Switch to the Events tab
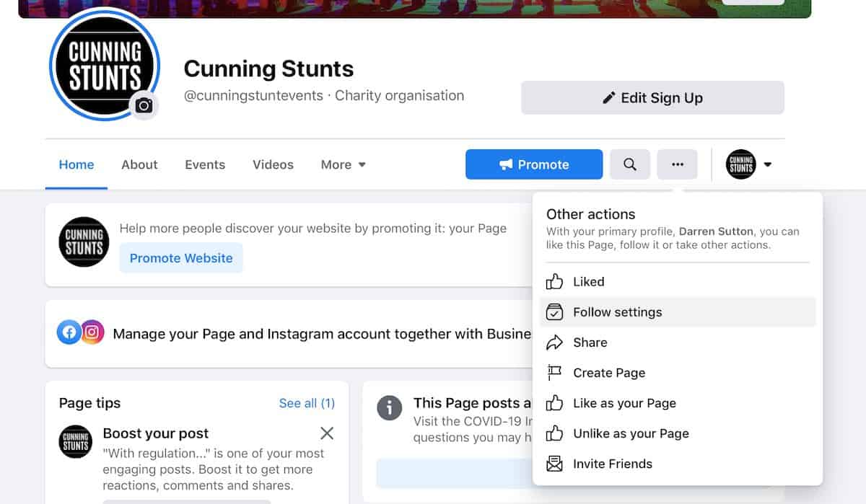This screenshot has height=504, width=866. point(205,164)
